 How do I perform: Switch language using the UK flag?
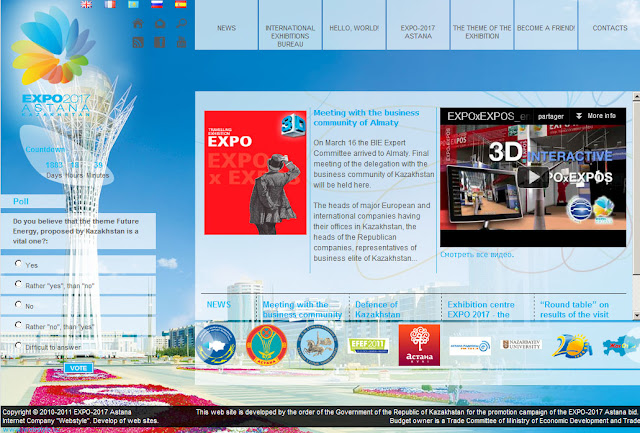tap(87, 4)
